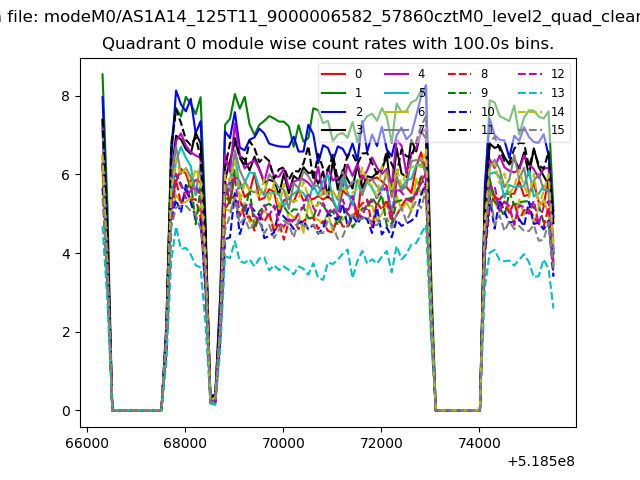The height and width of the screenshot is (480, 640).
Task: Click the y-axis tick label 4
Action: (x=66, y=254)
